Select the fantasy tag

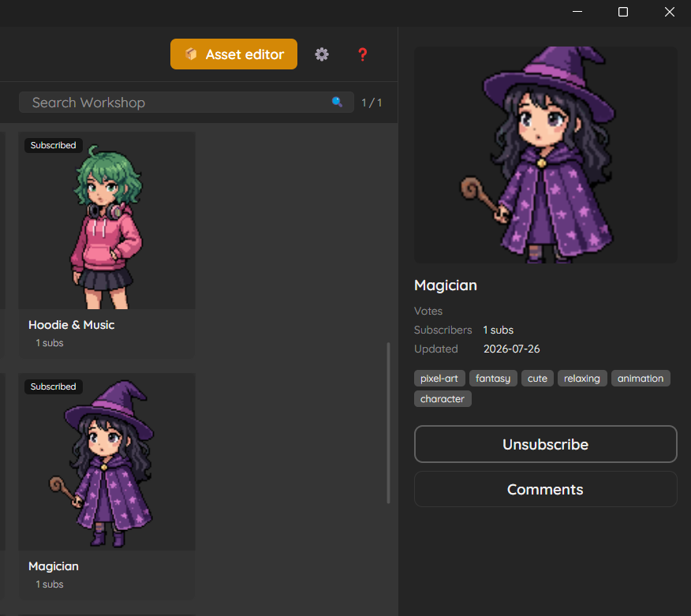(x=493, y=378)
